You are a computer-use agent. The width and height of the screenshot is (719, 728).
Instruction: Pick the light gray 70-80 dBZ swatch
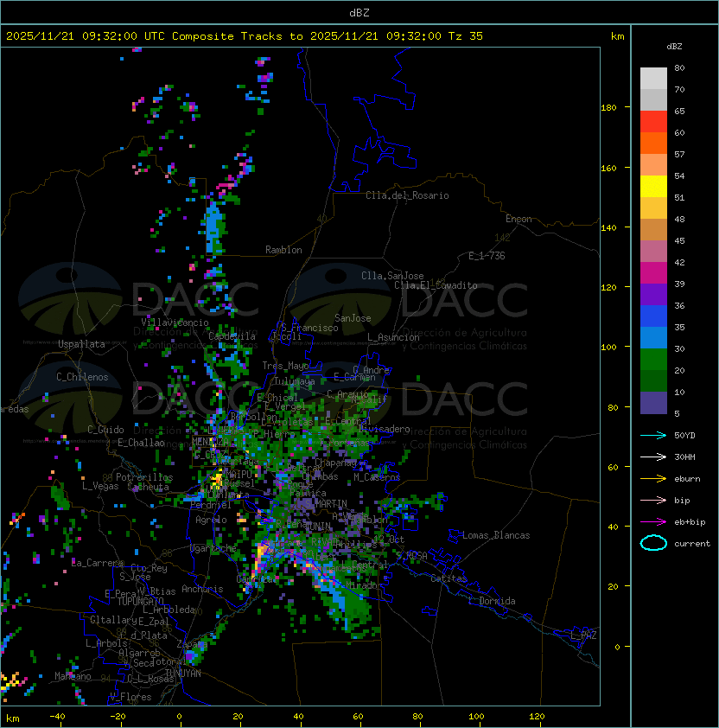653,79
